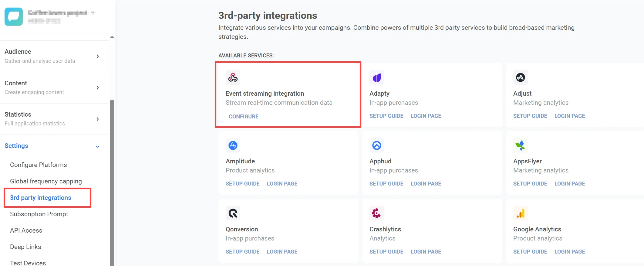Click the 'Qonversion' card title
Image resolution: width=644 pixels, height=266 pixels.
click(242, 229)
